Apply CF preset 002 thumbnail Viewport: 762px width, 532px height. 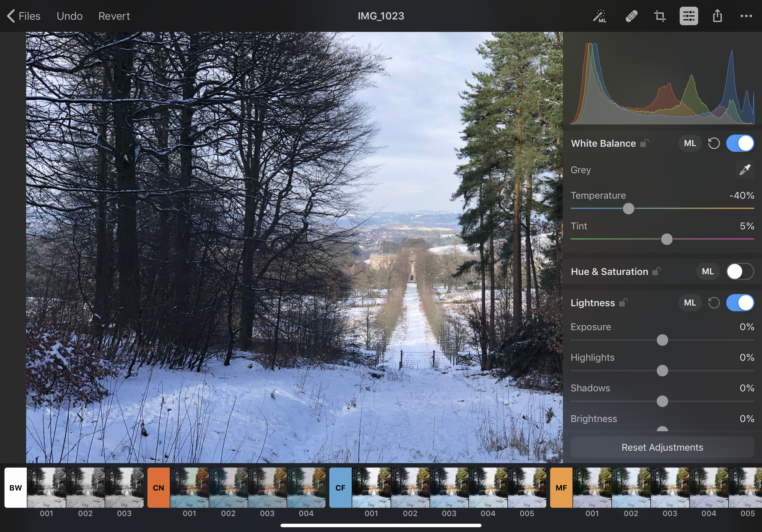410,488
